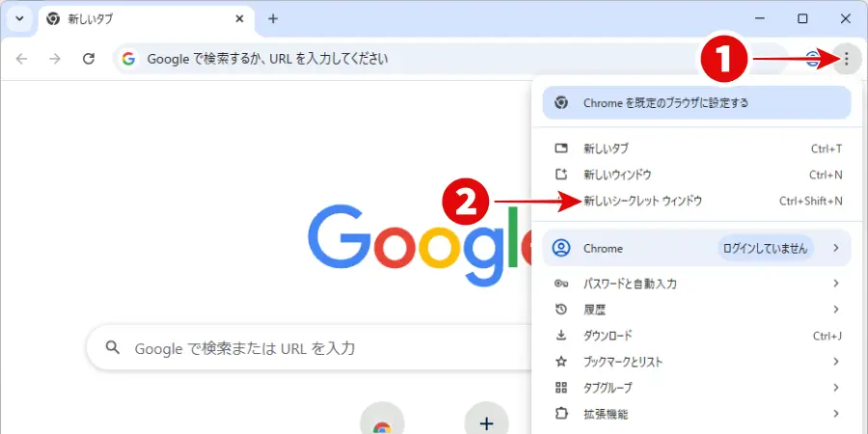This screenshot has width=868, height=434.
Task: Expand パスワードと自動入力 submenu arrow
Action: point(836,284)
